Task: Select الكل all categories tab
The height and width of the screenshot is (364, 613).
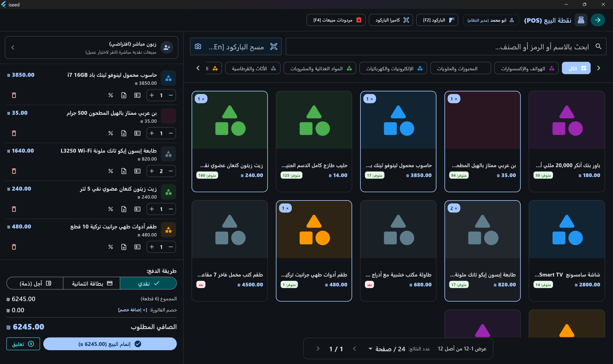Action: click(x=576, y=68)
